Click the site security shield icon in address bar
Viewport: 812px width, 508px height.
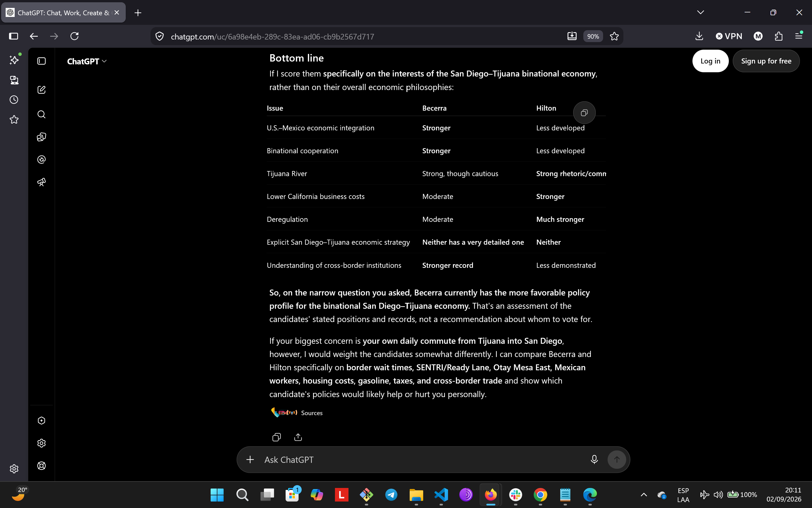(x=160, y=36)
